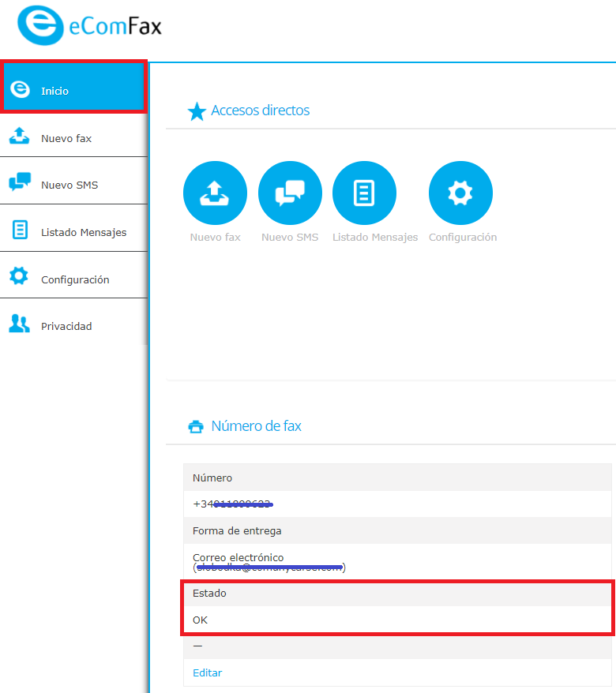Click the fax number starting +34
Screen dimensions: 616x693
pyautogui.click(x=233, y=504)
